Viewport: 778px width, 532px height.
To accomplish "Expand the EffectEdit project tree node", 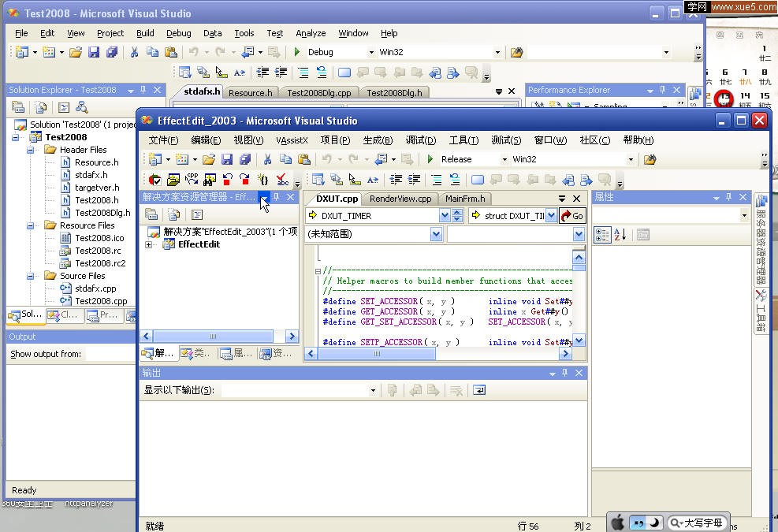I will (148, 244).
